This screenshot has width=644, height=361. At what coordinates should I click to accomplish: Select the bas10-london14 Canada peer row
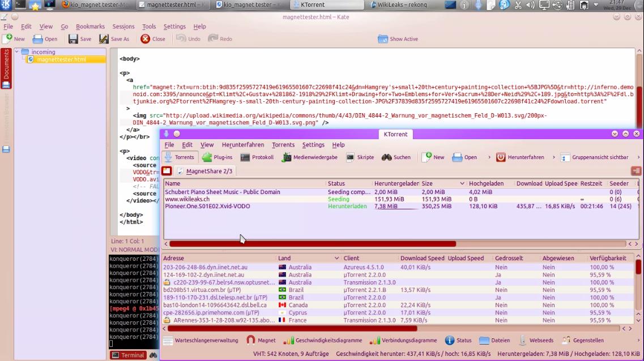398,305
